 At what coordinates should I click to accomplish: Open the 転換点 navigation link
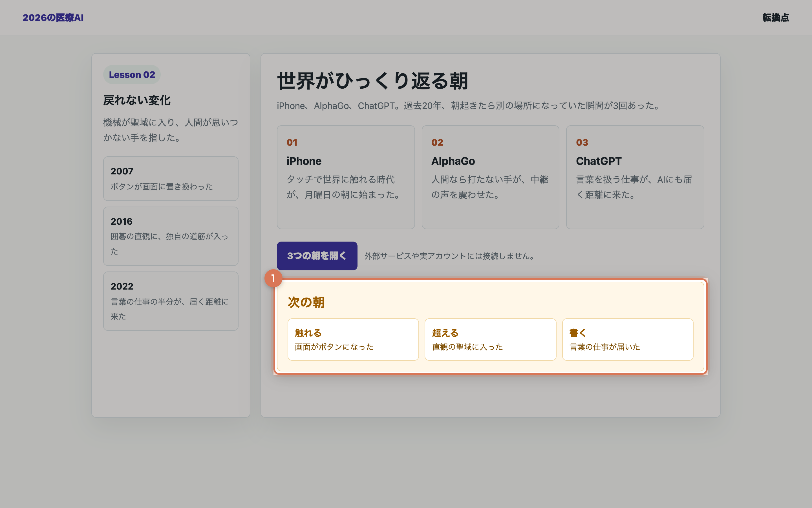[x=775, y=17]
